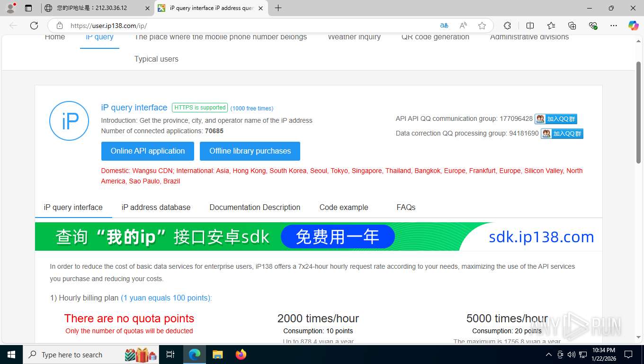Open Firefox from the taskbar
This screenshot has height=364, width=644.
pos(241,355)
